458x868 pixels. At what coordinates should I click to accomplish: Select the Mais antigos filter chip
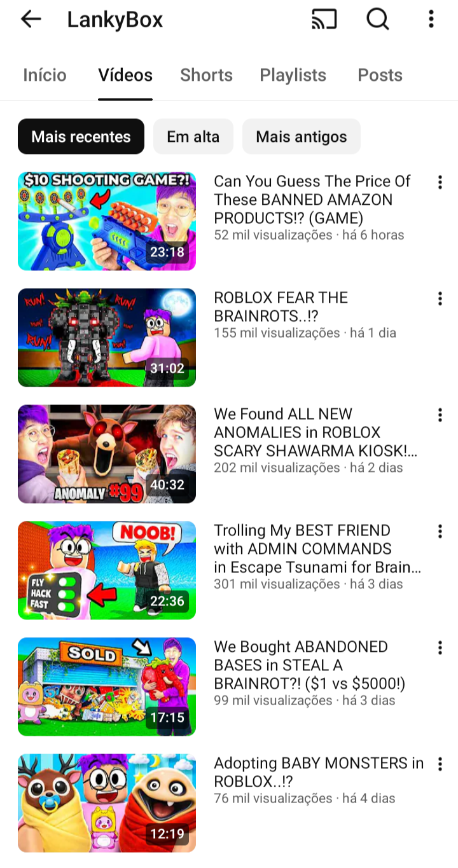pos(302,137)
